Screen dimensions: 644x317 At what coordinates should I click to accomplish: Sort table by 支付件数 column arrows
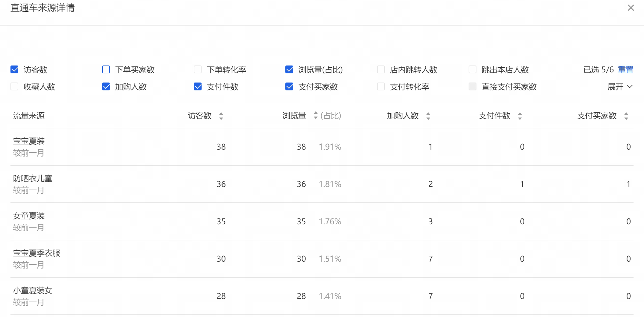520,116
